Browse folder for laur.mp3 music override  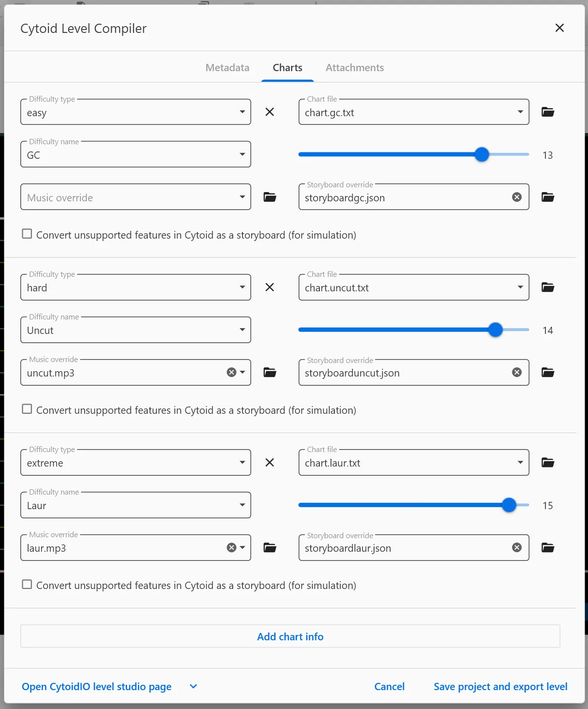[270, 547]
